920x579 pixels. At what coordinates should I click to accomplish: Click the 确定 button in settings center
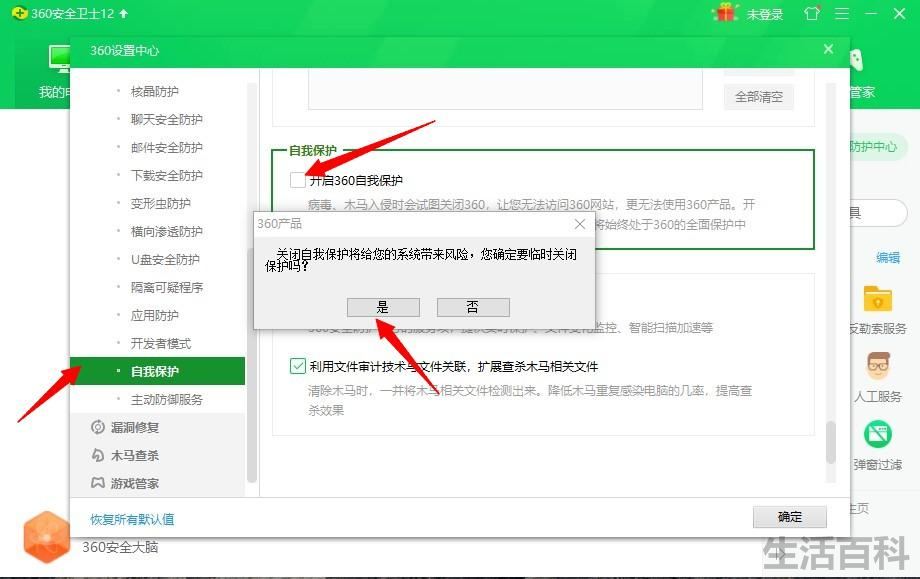pos(790,517)
